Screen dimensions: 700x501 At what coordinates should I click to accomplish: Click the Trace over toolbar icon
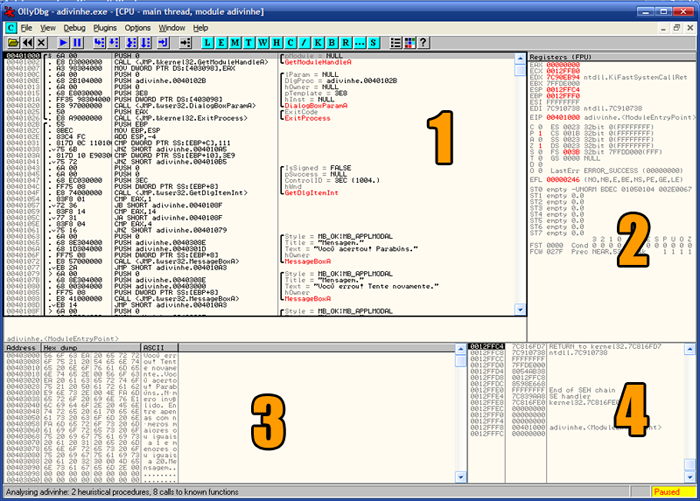coord(146,43)
